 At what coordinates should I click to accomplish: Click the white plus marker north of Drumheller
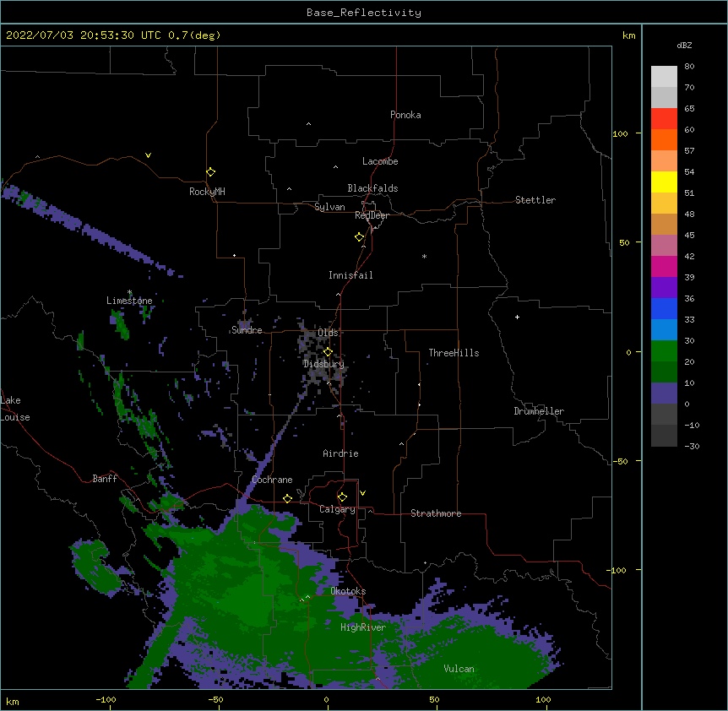(x=517, y=317)
